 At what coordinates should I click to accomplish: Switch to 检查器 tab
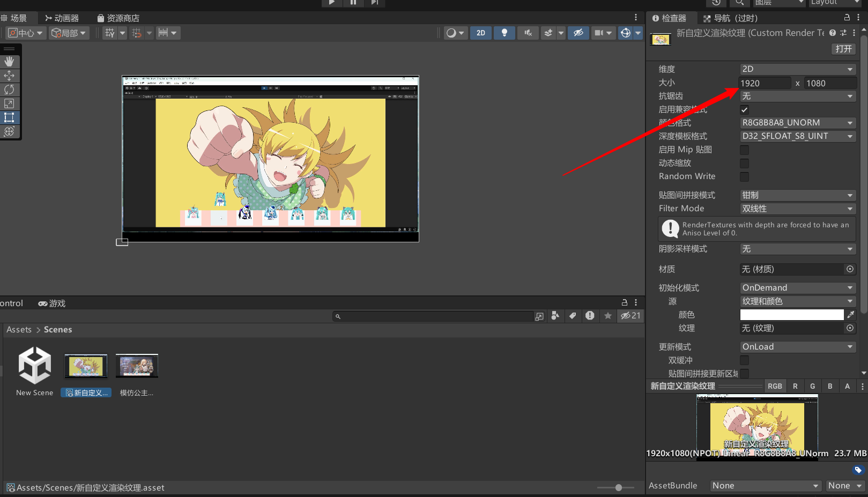click(x=669, y=18)
